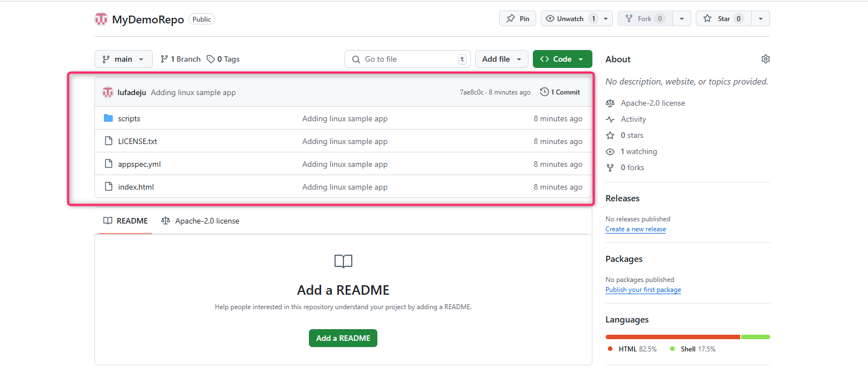Click the index.html file icon
The width and height of the screenshot is (868, 367).
point(108,187)
